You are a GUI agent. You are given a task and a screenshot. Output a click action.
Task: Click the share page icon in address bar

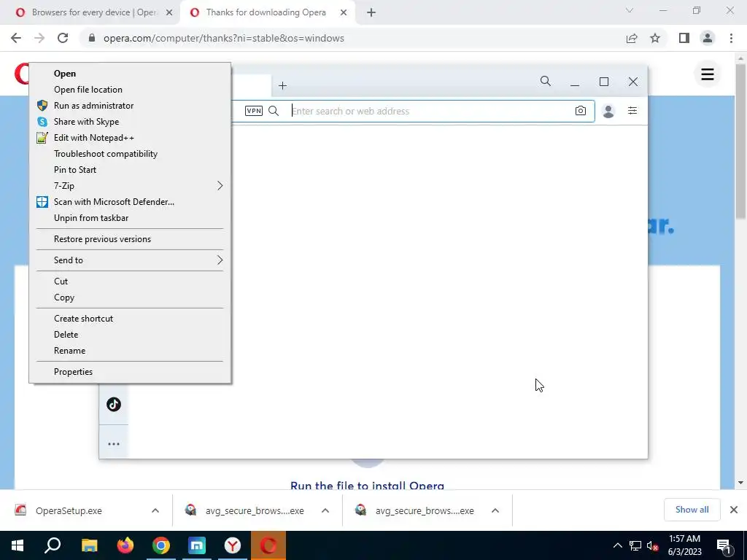[x=632, y=38]
